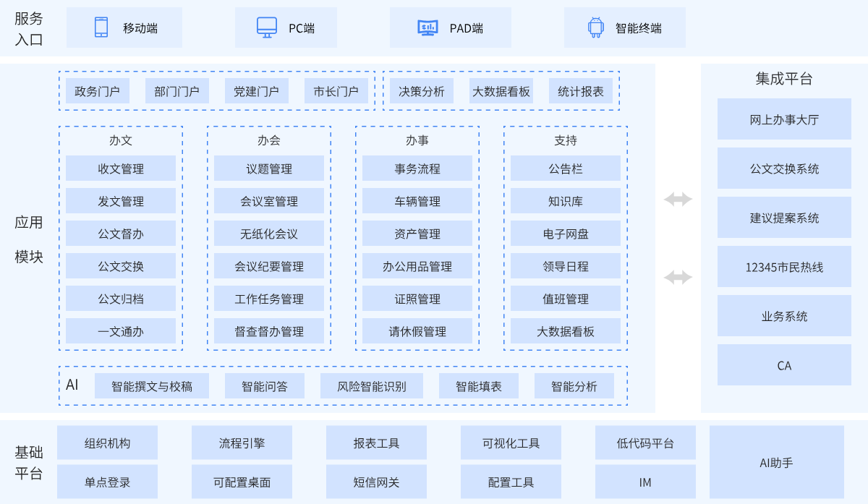Switch to the 市长门户 tab

click(x=336, y=91)
